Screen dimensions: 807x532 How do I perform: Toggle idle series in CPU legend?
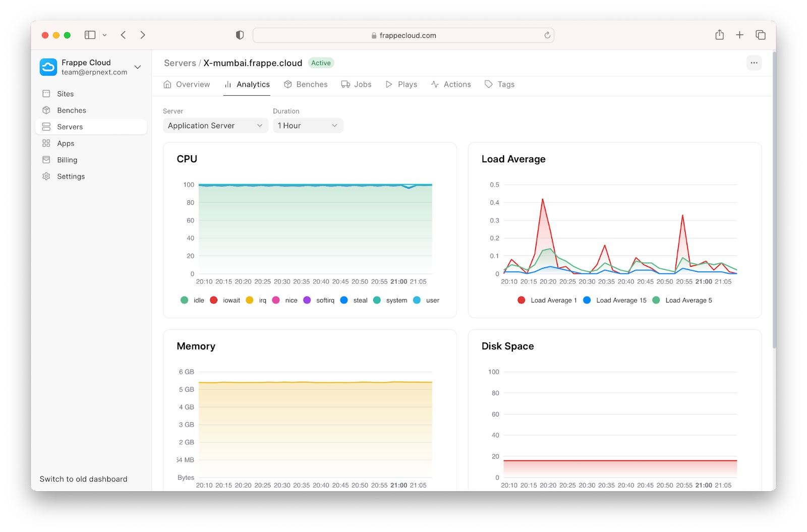click(x=192, y=300)
